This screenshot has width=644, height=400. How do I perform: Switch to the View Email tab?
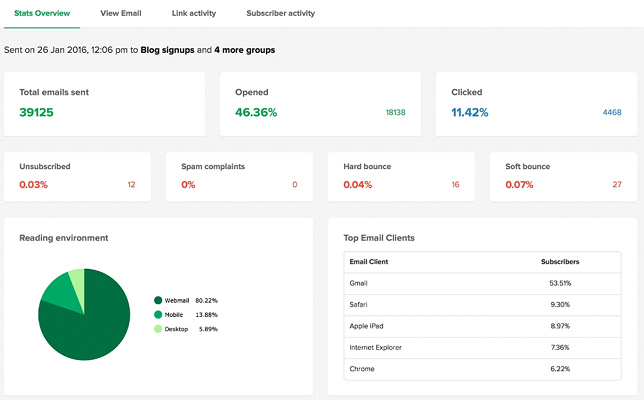121,13
